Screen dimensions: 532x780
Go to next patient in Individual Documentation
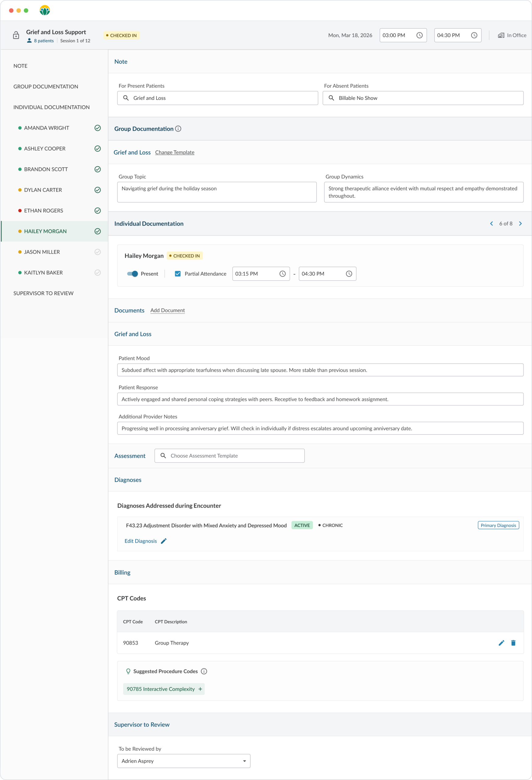click(x=520, y=224)
